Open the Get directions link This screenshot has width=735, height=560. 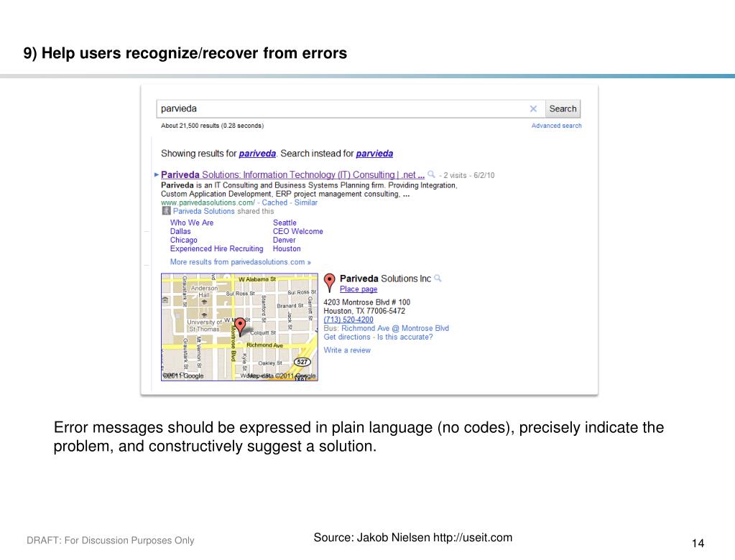tap(347, 337)
